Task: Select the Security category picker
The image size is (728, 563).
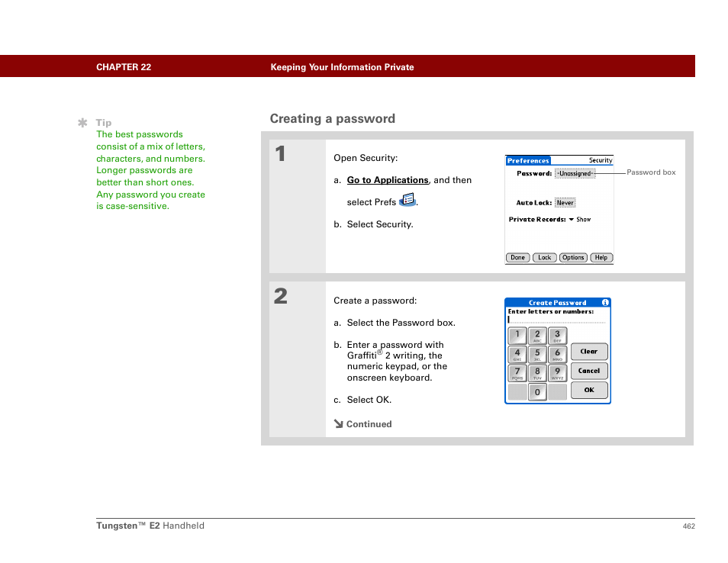Action: [601, 160]
